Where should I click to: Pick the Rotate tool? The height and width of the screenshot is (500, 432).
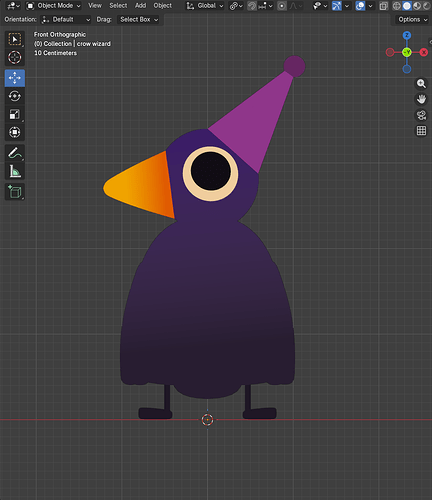coord(15,96)
